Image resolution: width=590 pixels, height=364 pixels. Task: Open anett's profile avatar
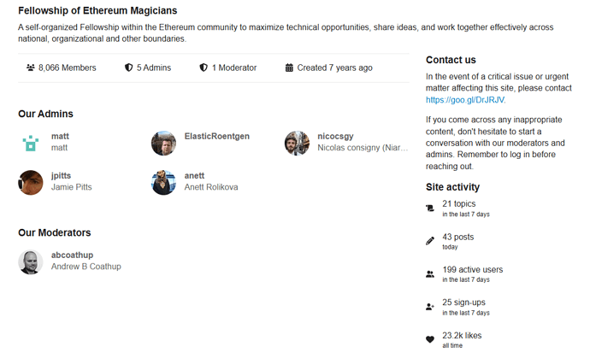pos(163,182)
